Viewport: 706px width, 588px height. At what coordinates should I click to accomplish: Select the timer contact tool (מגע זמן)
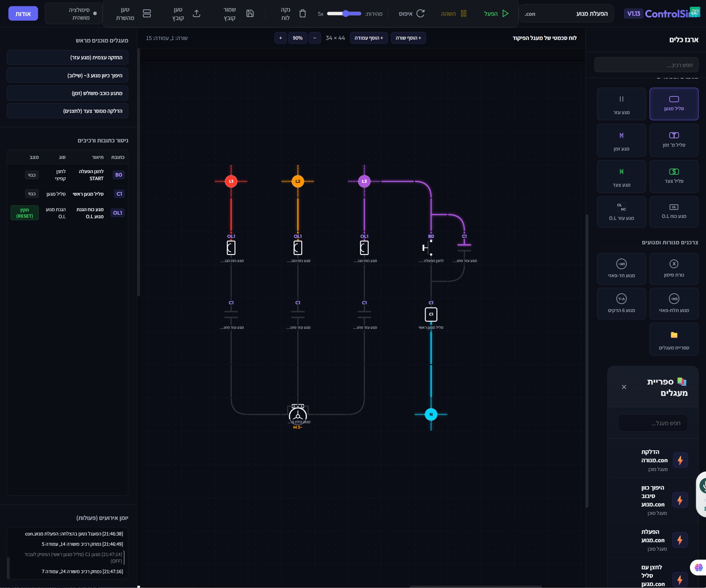point(621,140)
